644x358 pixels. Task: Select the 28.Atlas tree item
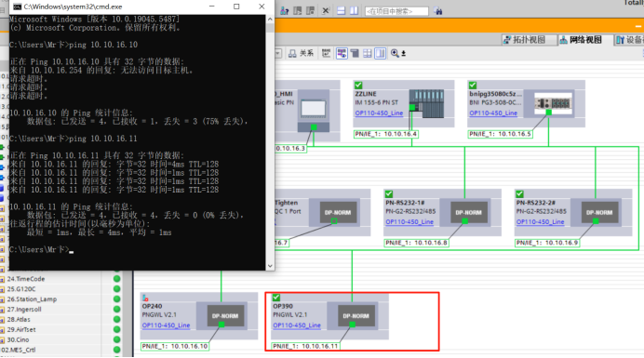pyautogui.click(x=19, y=319)
